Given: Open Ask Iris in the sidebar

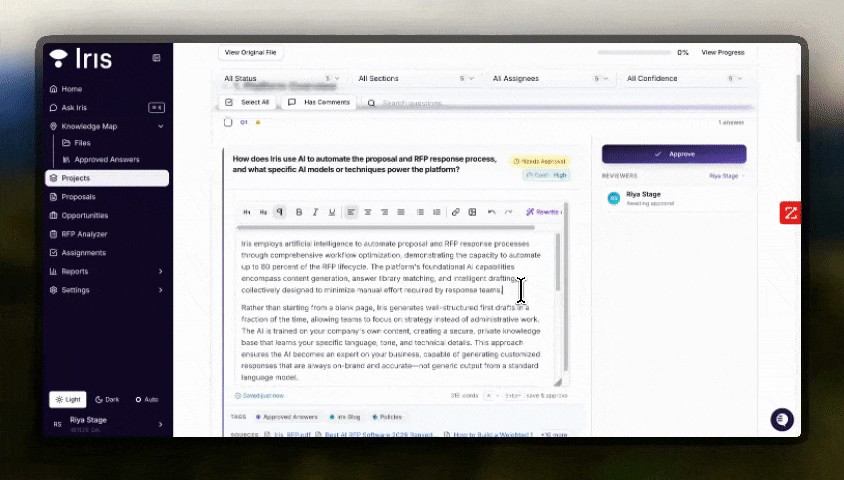Looking at the screenshot, I should pyautogui.click(x=107, y=108).
